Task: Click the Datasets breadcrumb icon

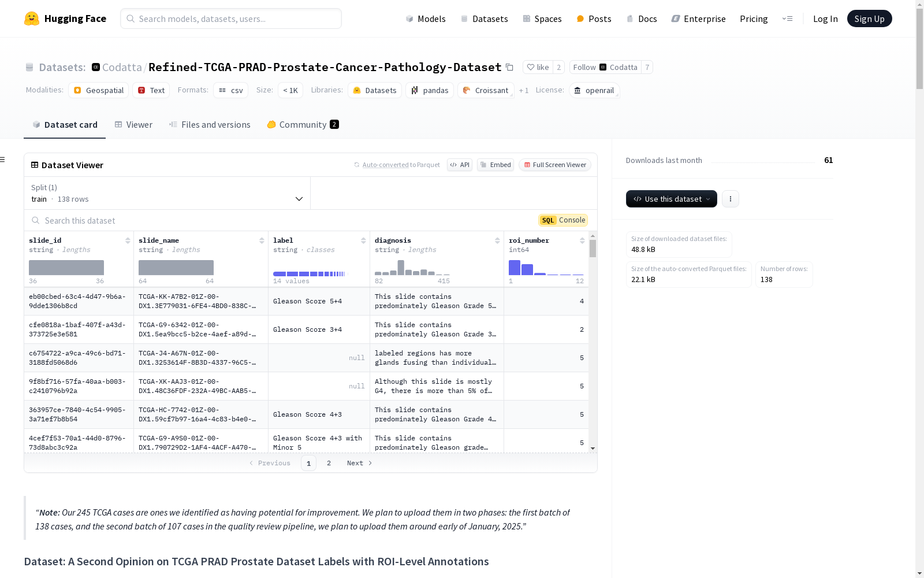Action: (29, 68)
